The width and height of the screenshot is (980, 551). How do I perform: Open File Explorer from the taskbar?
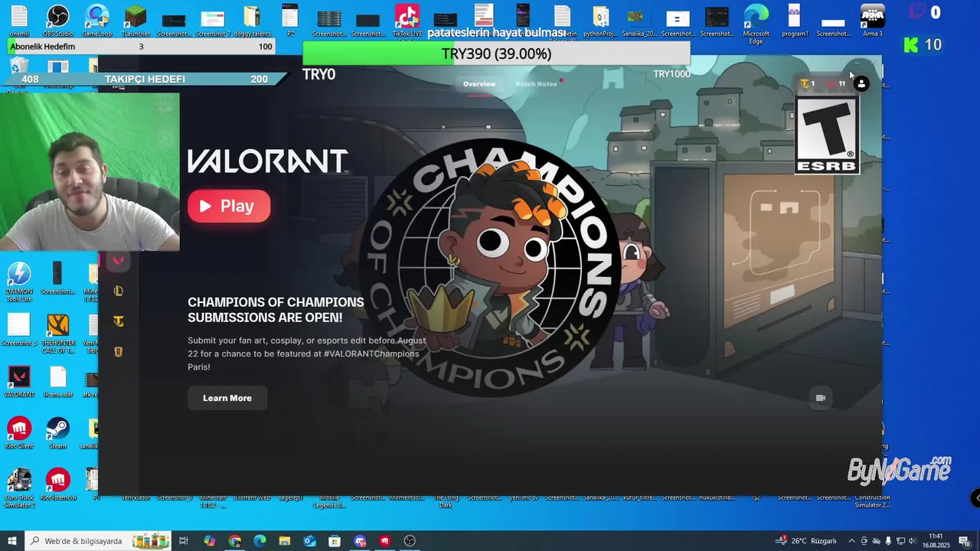[284, 541]
